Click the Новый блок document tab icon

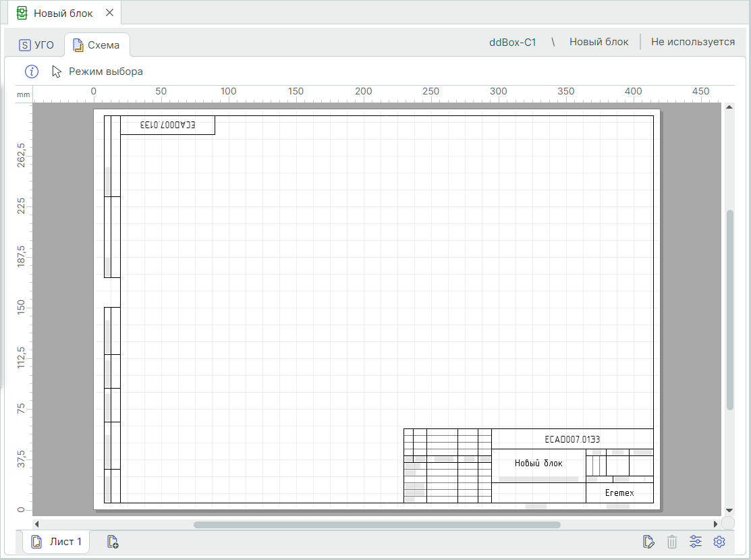coord(22,13)
